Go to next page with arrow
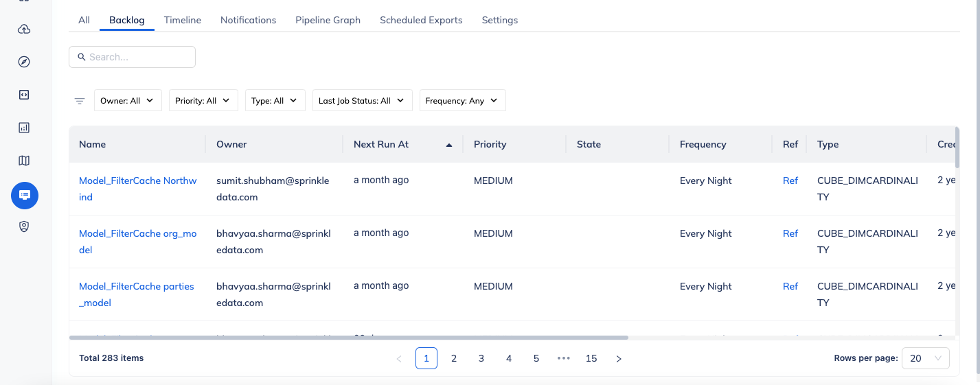Screen dimensions: 980x385 (619, 358)
